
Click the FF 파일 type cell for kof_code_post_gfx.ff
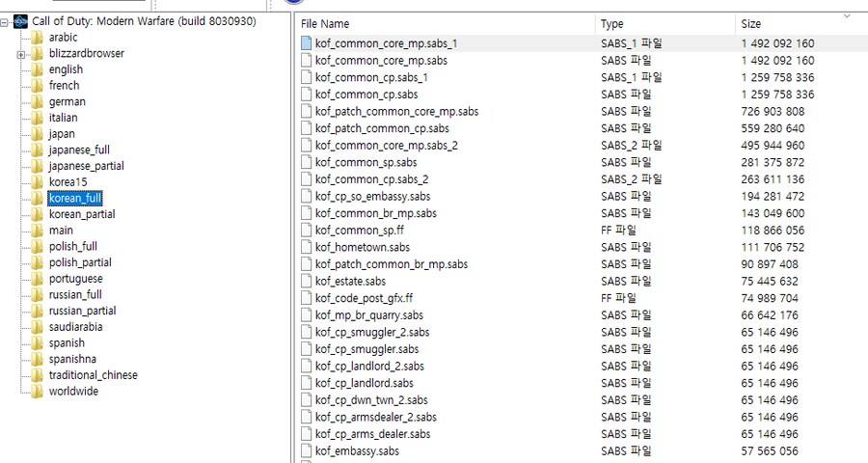point(618,298)
